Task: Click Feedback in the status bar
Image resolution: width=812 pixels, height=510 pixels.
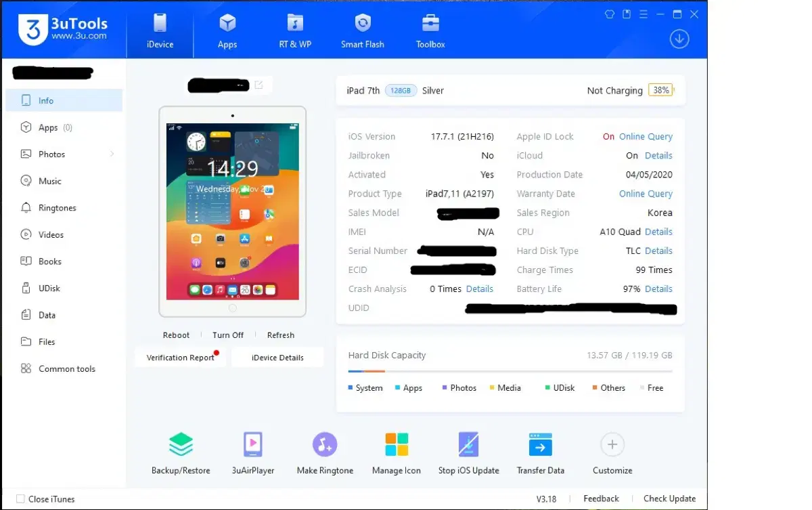Action: pyautogui.click(x=601, y=499)
